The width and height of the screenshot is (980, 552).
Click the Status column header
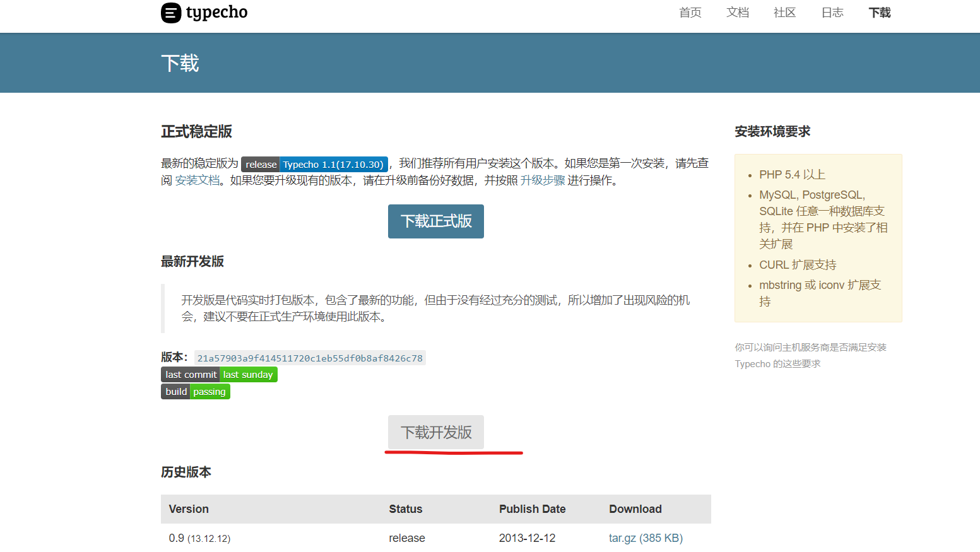(405, 509)
